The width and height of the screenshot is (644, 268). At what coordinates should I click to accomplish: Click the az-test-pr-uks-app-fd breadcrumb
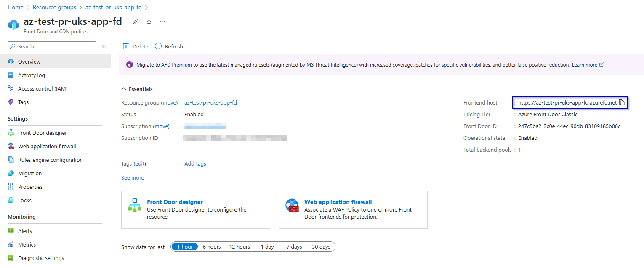(x=114, y=7)
